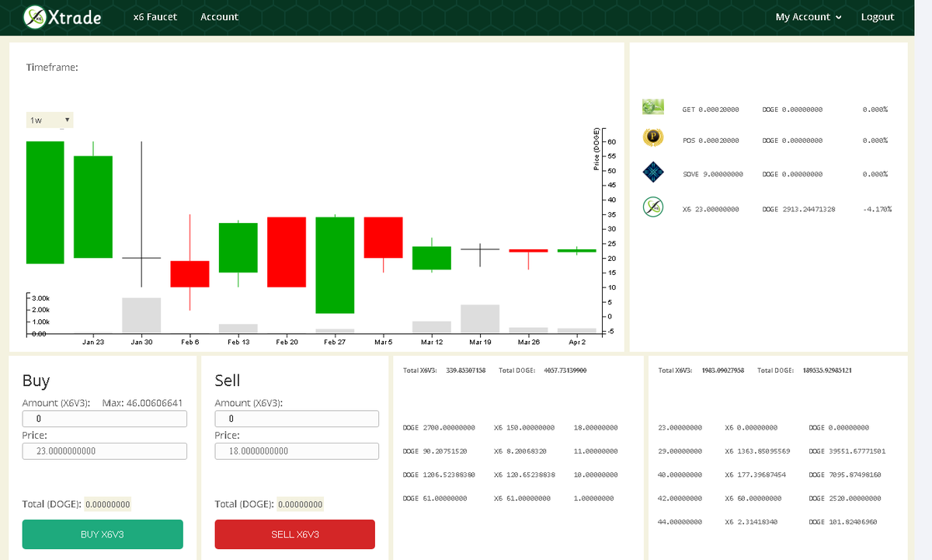This screenshot has height=560, width=932.
Task: Select the SOVE diamond coin icon
Action: (653, 172)
